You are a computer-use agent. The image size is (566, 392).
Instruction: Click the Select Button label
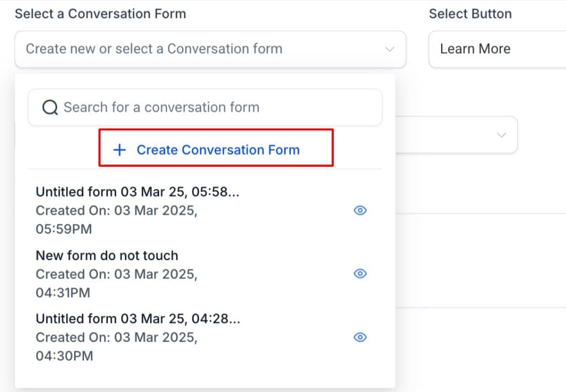coord(470,14)
